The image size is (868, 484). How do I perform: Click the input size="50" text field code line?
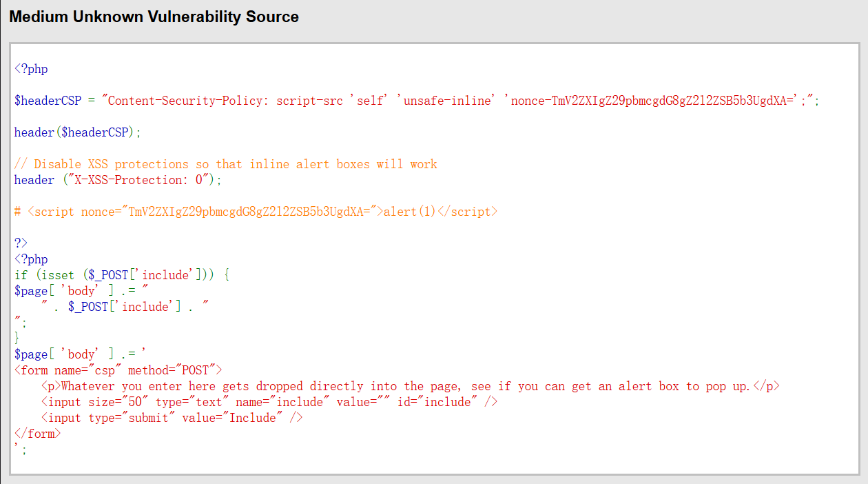coord(269,402)
